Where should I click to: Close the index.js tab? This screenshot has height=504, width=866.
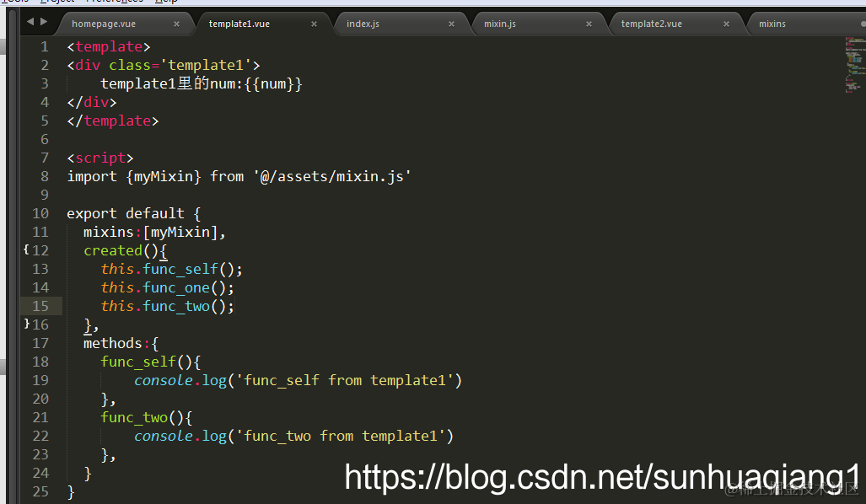452,24
